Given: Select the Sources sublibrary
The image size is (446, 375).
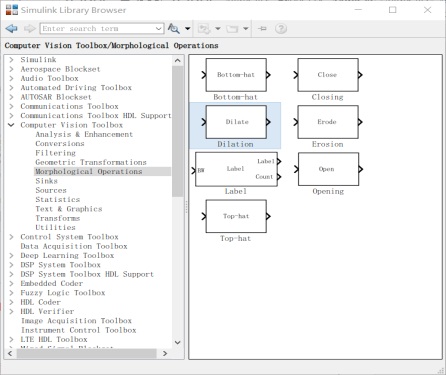Looking at the screenshot, I should coord(51,190).
